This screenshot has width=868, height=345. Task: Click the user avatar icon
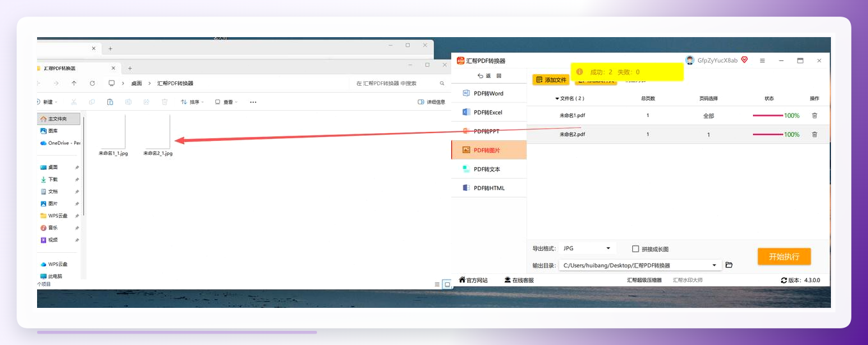(690, 60)
